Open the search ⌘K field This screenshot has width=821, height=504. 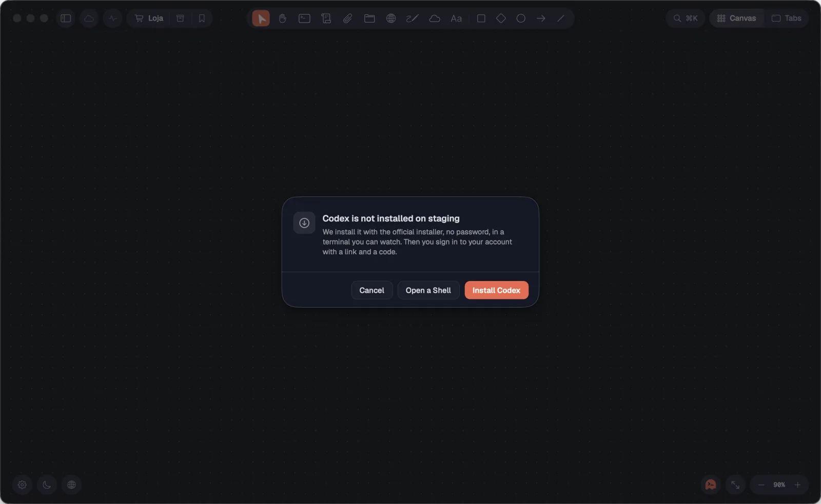pos(685,18)
